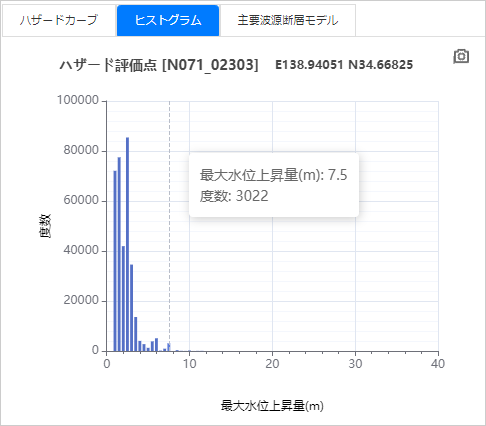Click the small bar near 6 meters
Viewport: 486px width, 426px height.
(x=156, y=345)
